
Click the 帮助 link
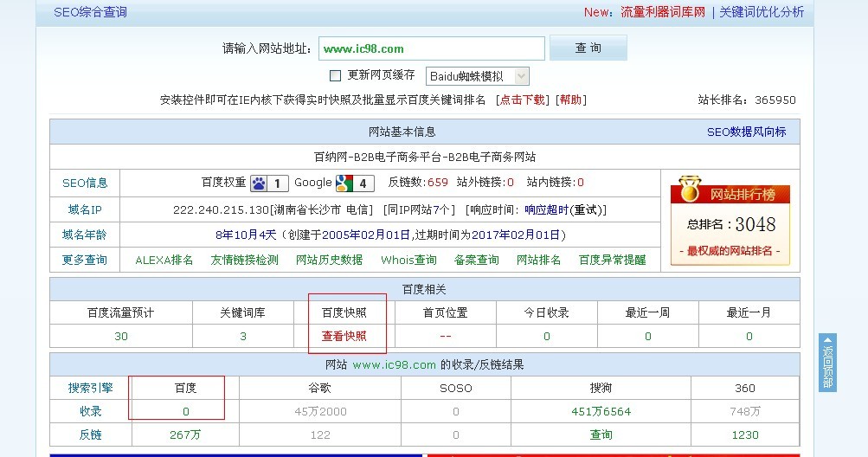click(x=570, y=100)
